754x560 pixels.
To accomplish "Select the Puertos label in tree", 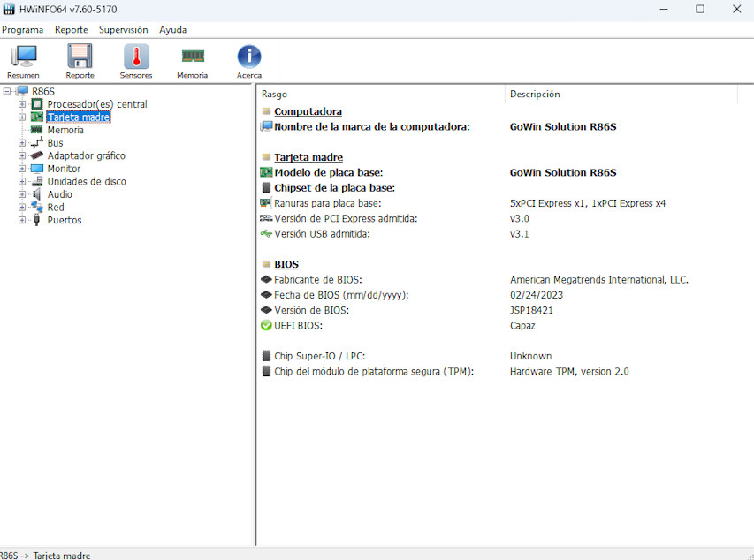I will pos(65,220).
